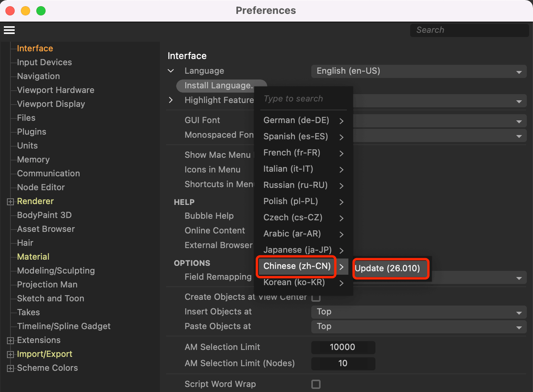Expand the Extensions tree node
The height and width of the screenshot is (392, 533).
tap(10, 341)
